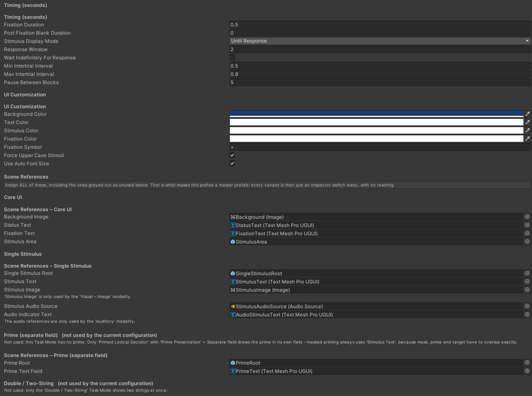Click the StatusText (Text Mesh Pro UGUI) reference
This screenshot has height=396, width=532.
(376, 225)
